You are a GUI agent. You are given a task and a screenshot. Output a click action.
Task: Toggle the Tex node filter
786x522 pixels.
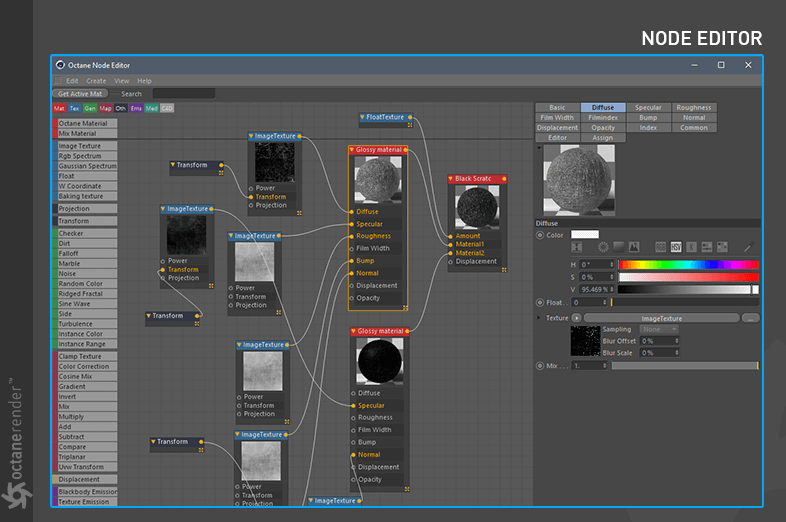click(75, 108)
